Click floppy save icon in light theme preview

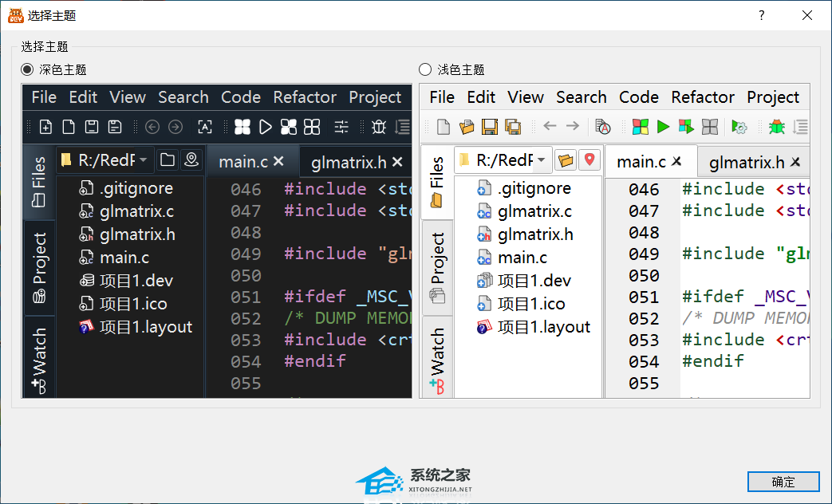point(489,127)
